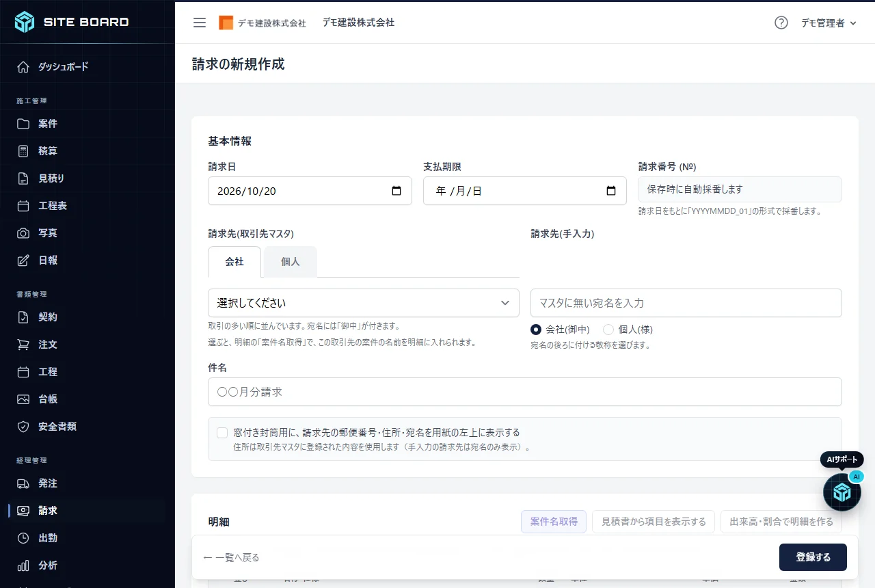The width and height of the screenshot is (875, 588).
Task: Click the 工程表 calendar icon
Action: click(x=23, y=206)
